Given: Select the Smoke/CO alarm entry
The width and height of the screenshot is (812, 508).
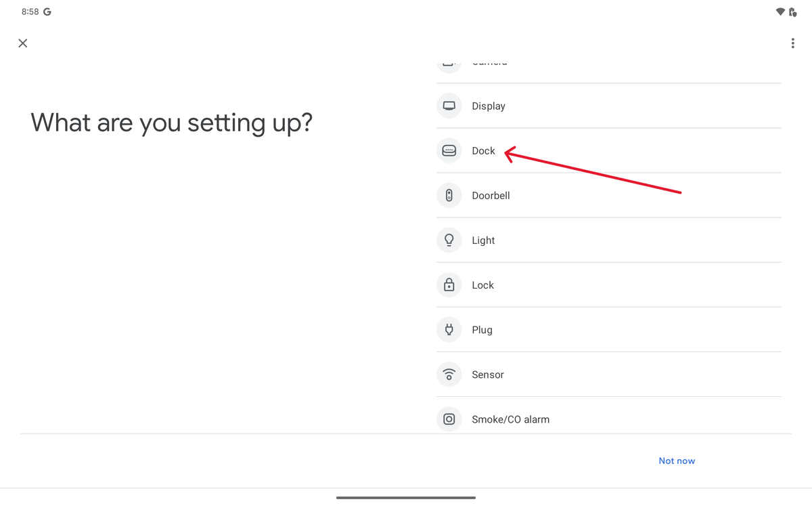Looking at the screenshot, I should (510, 419).
